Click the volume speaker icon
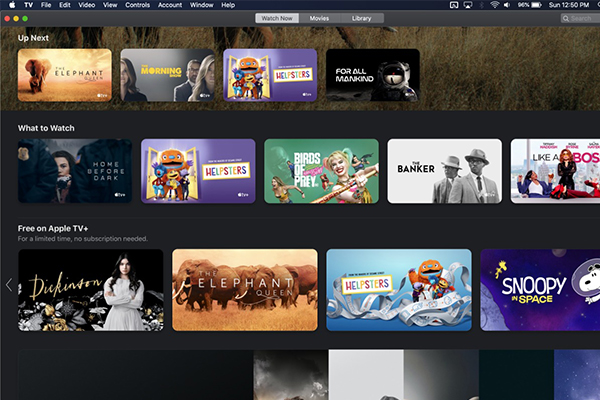Viewport: 600px width, 400px height. click(x=507, y=5)
